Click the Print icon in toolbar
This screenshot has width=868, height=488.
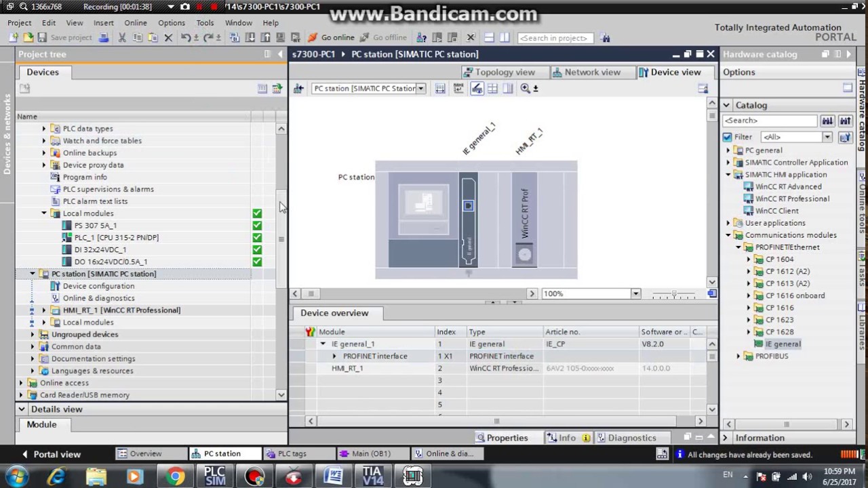[x=104, y=38]
